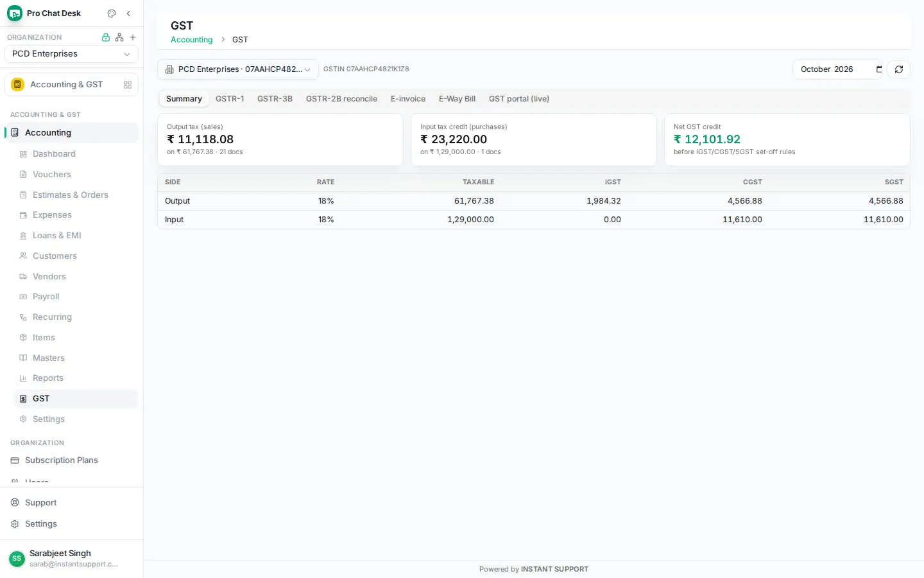Click the Loans & EMI bank icon
The width and height of the screenshot is (924, 578).
click(23, 236)
